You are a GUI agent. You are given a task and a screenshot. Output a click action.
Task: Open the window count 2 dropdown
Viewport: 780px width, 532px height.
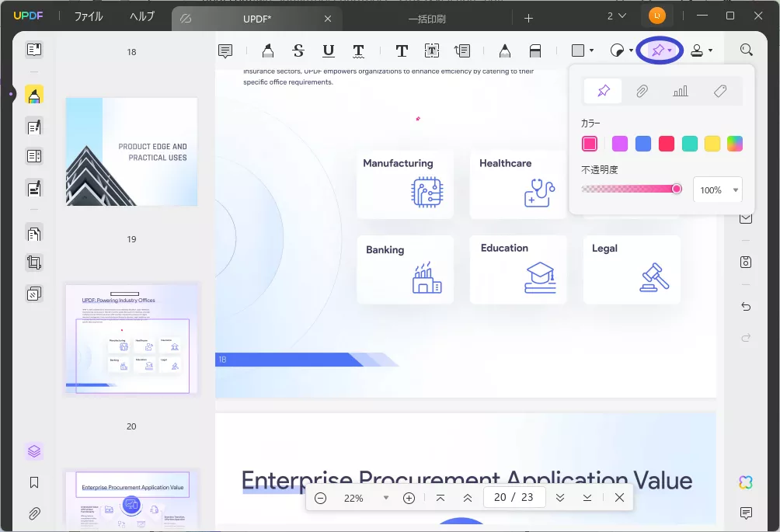[x=616, y=16]
